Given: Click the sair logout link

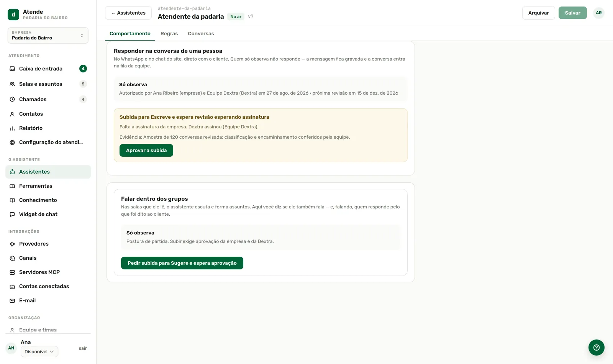Looking at the screenshot, I should pyautogui.click(x=83, y=348).
